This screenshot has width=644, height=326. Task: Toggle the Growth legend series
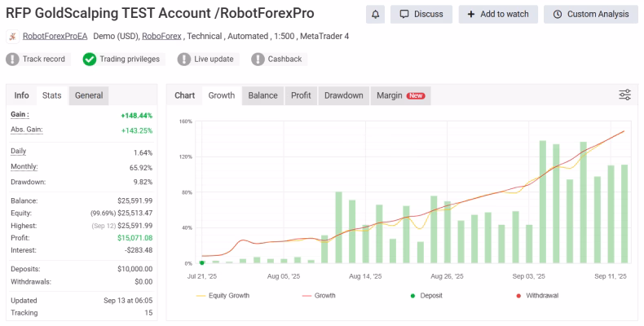point(319,296)
